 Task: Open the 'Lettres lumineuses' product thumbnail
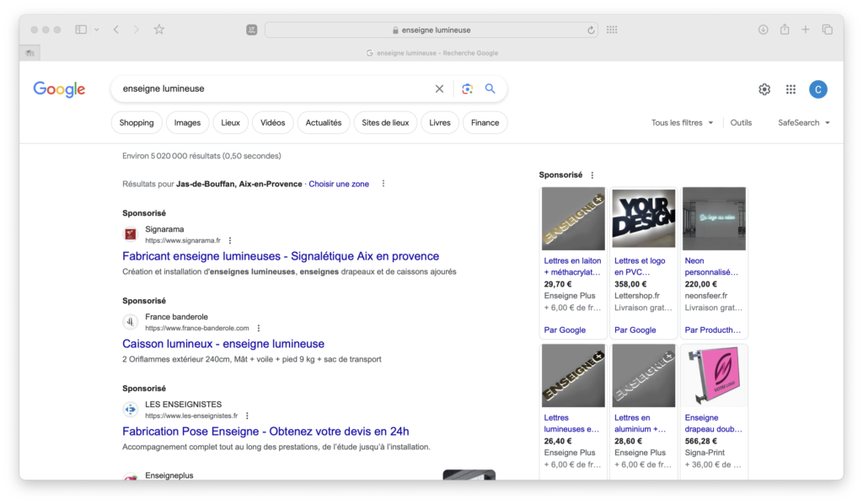(x=573, y=376)
